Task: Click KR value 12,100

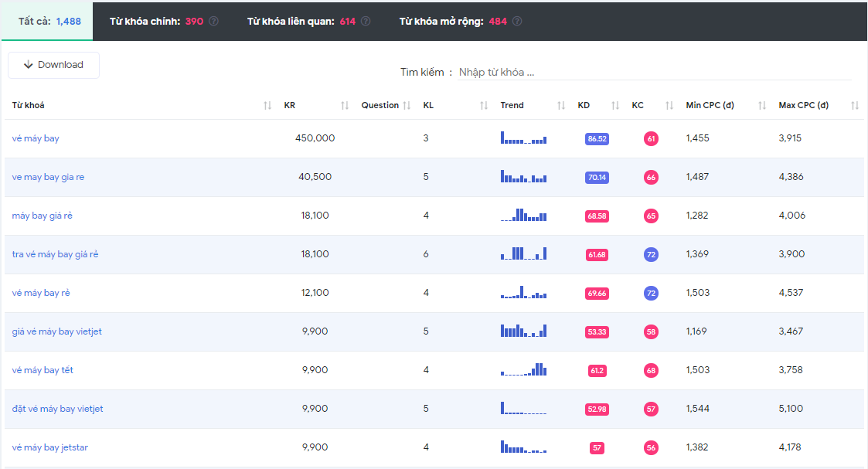Action: [x=315, y=293]
